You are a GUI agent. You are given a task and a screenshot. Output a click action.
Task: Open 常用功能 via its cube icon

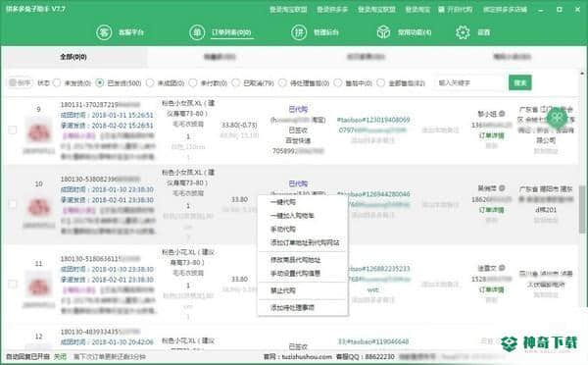click(383, 32)
